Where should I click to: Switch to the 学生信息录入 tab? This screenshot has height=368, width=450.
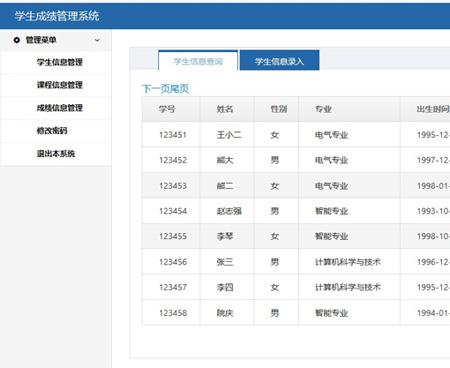(279, 61)
